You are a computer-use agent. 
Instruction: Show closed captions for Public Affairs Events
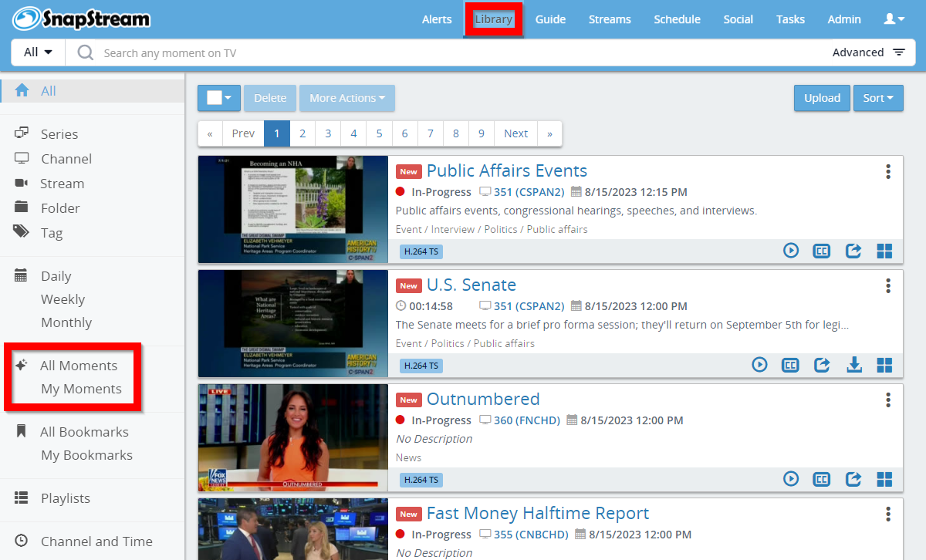822,251
